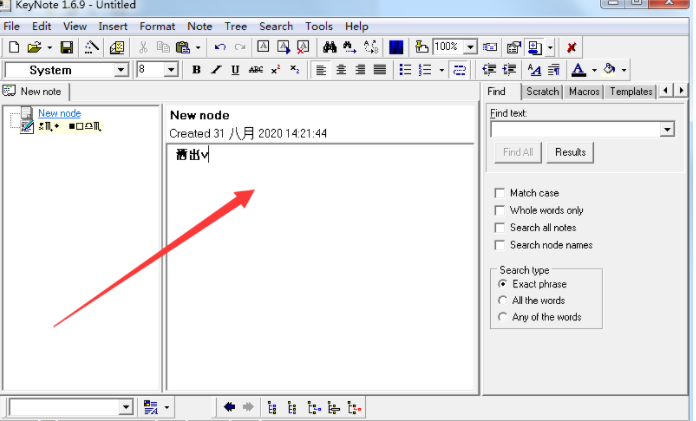Center-align the paragraph text
This screenshot has width=696, height=421.
341,70
